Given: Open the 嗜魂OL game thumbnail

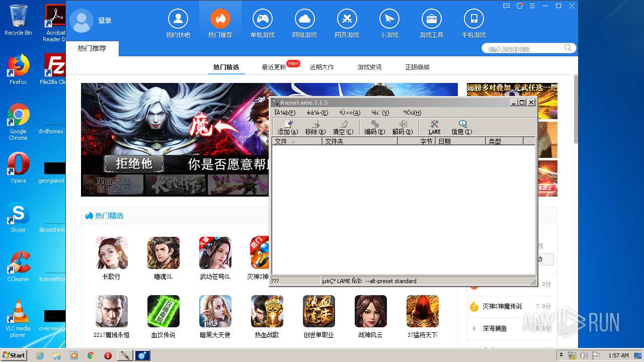Looking at the screenshot, I should 164,253.
